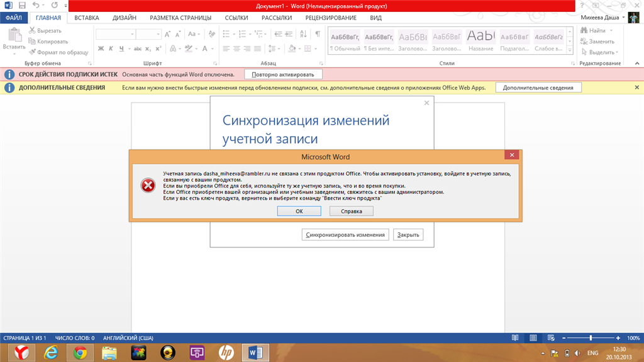Toggle superscript x² formatting
This screenshot has width=644, height=362.
point(158,48)
